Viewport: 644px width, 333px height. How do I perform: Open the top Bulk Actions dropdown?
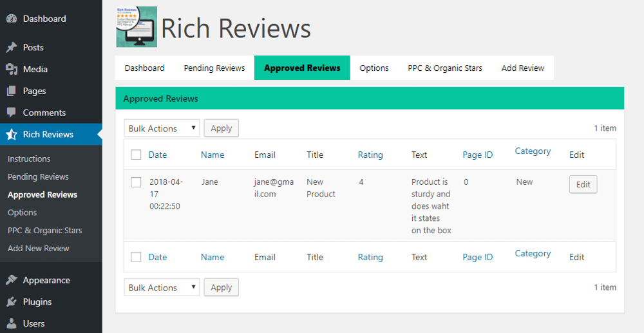point(162,128)
